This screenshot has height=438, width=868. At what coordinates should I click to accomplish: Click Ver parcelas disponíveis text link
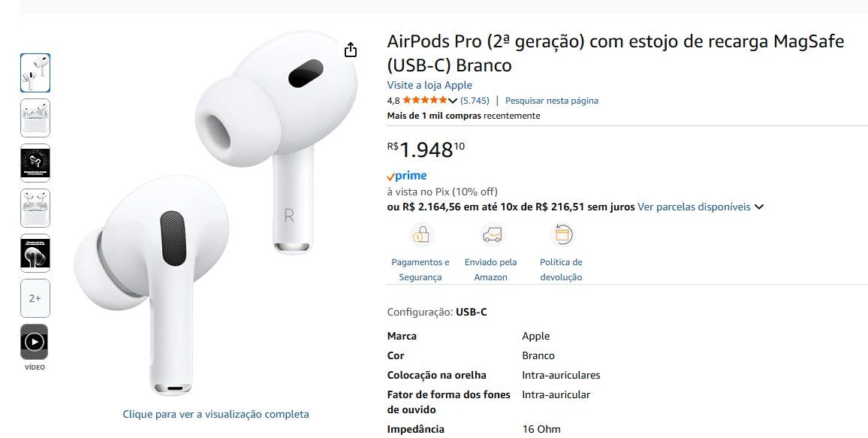click(x=695, y=207)
